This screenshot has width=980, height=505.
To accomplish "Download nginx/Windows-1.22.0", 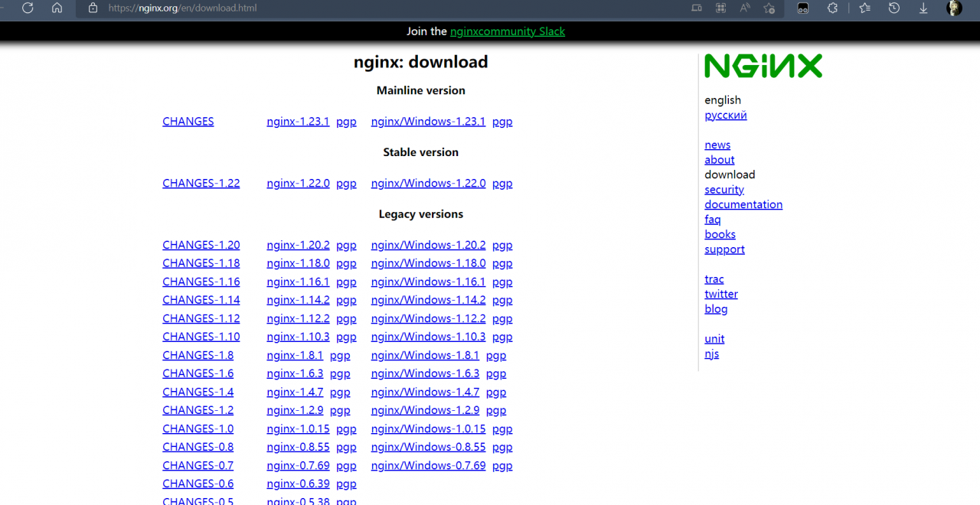I will [428, 184].
